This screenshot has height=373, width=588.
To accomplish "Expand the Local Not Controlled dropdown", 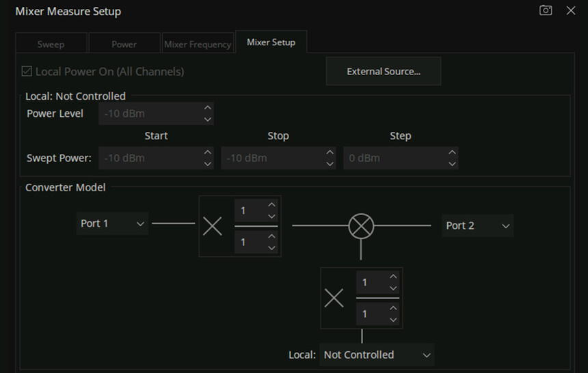I will (x=377, y=355).
